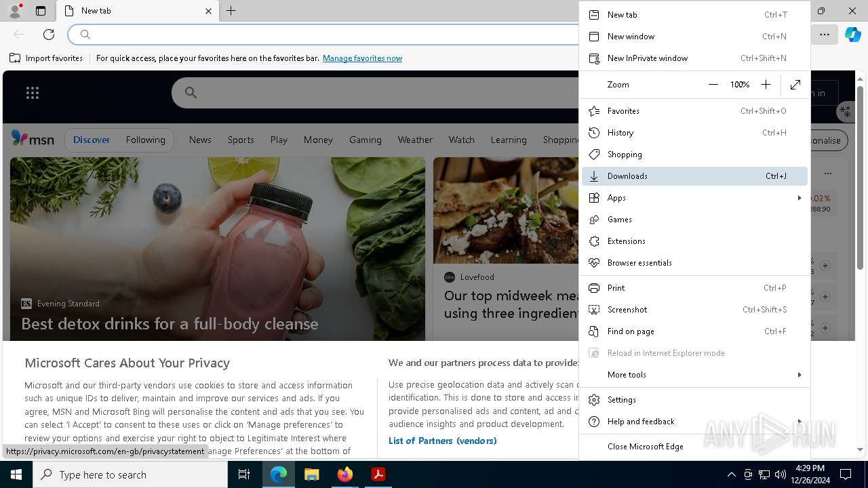The width and height of the screenshot is (868, 488).
Task: Open History from menu
Action: pyautogui.click(x=694, y=132)
